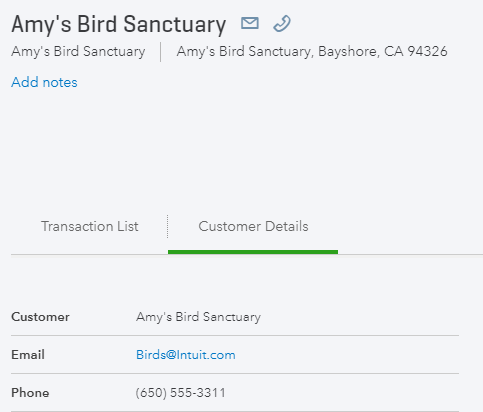483x412 pixels.
Task: Click the envelope email icon beside the title
Action: point(250,23)
